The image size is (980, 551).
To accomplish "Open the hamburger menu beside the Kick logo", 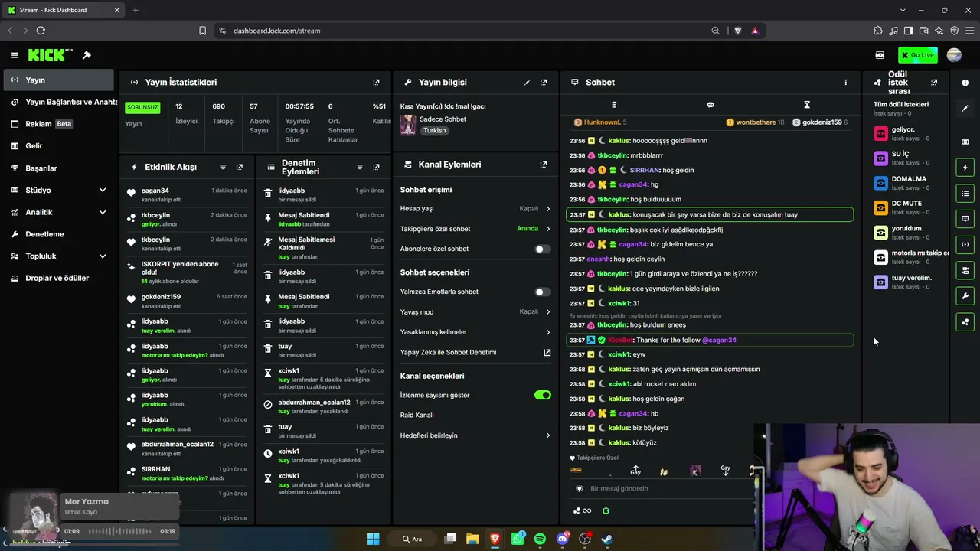I will (x=15, y=55).
